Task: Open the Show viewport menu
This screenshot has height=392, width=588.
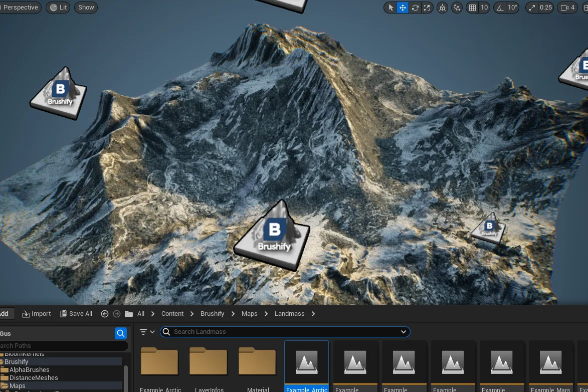Action: tap(86, 8)
